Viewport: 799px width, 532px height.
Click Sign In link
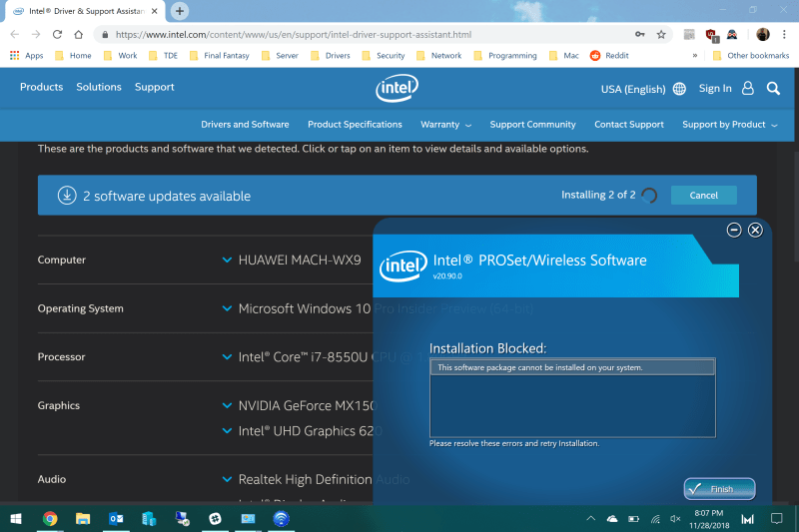(x=715, y=88)
